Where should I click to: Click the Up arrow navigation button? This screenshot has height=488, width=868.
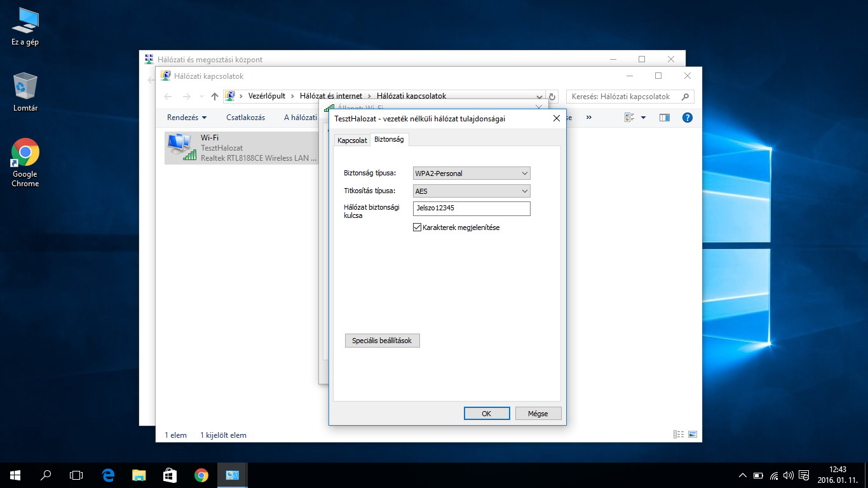click(x=215, y=97)
